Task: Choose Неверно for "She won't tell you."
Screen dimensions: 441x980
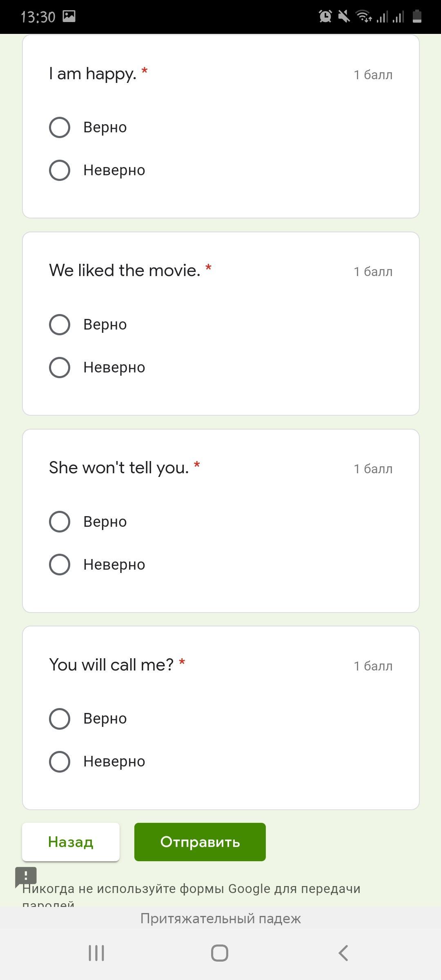Action: tap(60, 565)
